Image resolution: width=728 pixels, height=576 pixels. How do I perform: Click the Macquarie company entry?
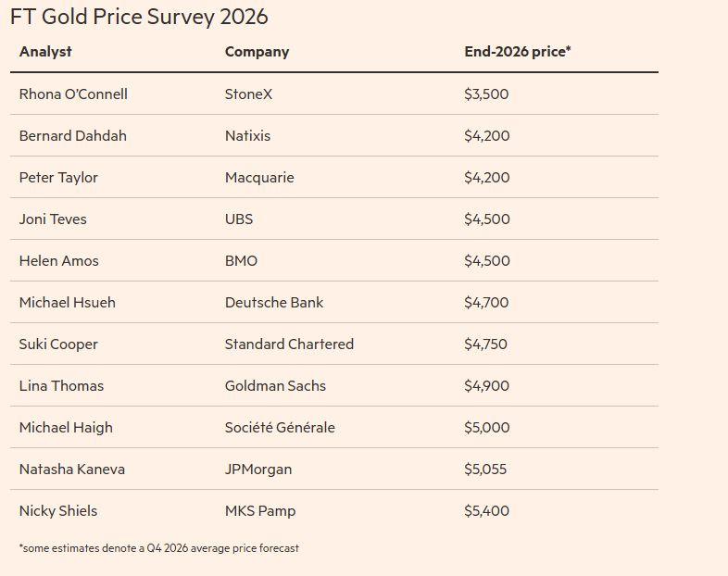tap(259, 177)
